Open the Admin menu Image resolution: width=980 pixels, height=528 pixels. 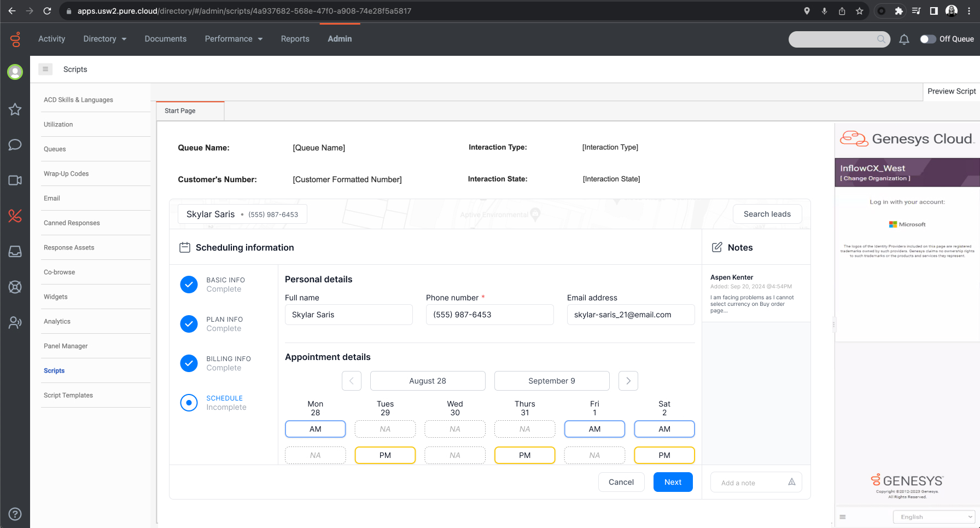[x=340, y=39]
